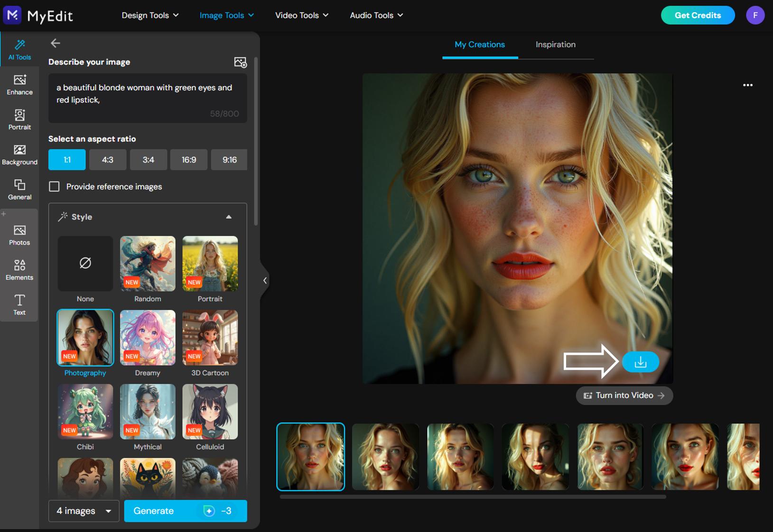The image size is (773, 532).
Task: Select the Celluloid style
Action: [210, 412]
